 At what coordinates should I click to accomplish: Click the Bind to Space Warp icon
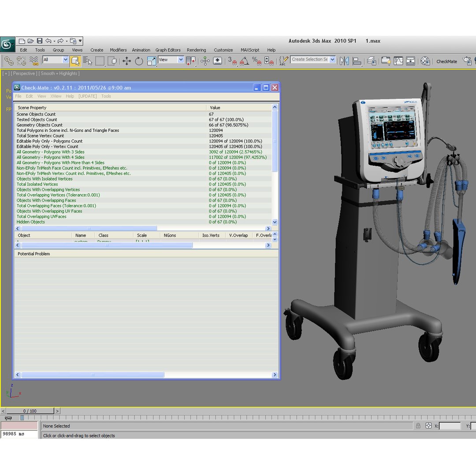[x=33, y=61]
